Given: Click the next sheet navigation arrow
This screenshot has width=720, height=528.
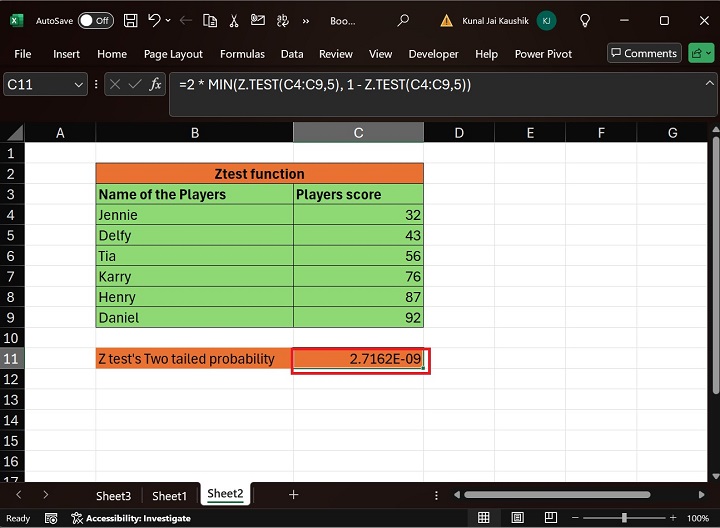Looking at the screenshot, I should 45,494.
